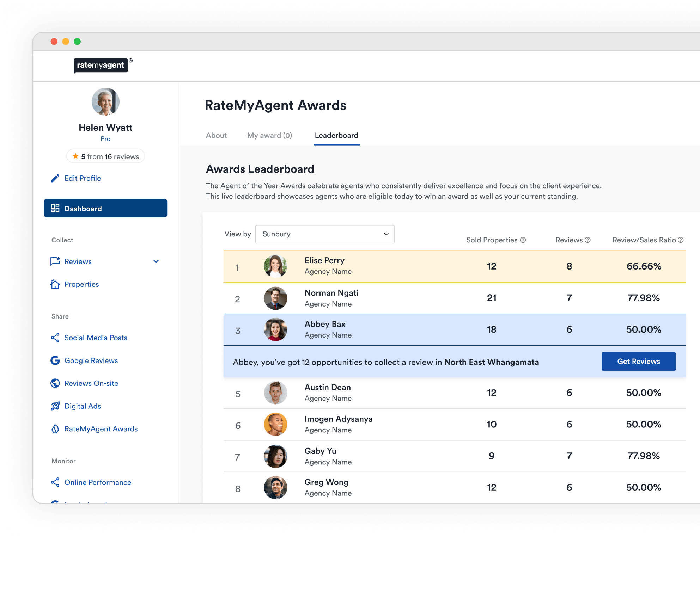
Task: Click the Sold Properties column header
Action: point(492,240)
